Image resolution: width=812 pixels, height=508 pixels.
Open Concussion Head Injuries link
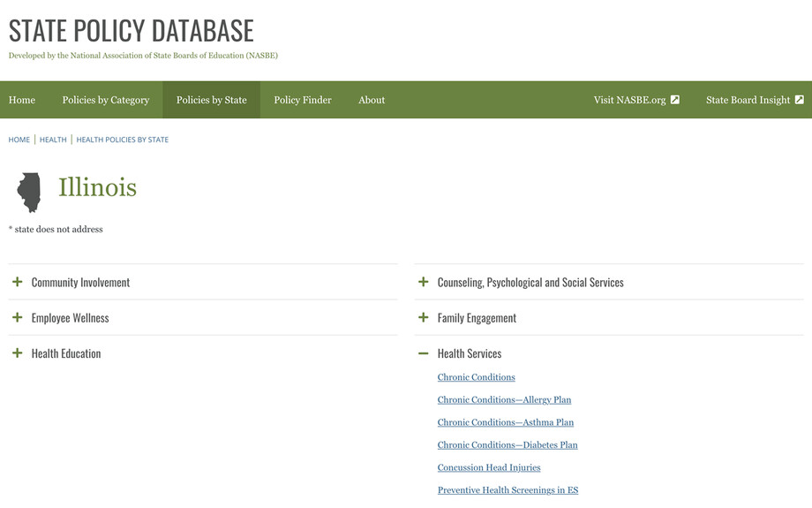coord(489,467)
